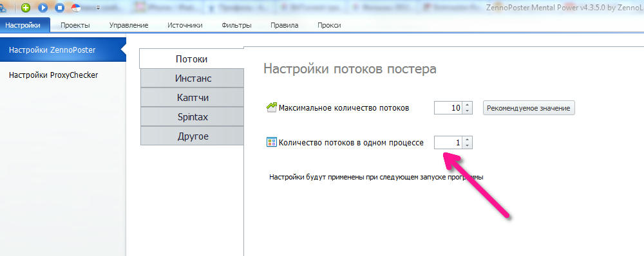Open the Инстанс settings tab
This screenshot has width=644, height=256.
click(x=192, y=78)
